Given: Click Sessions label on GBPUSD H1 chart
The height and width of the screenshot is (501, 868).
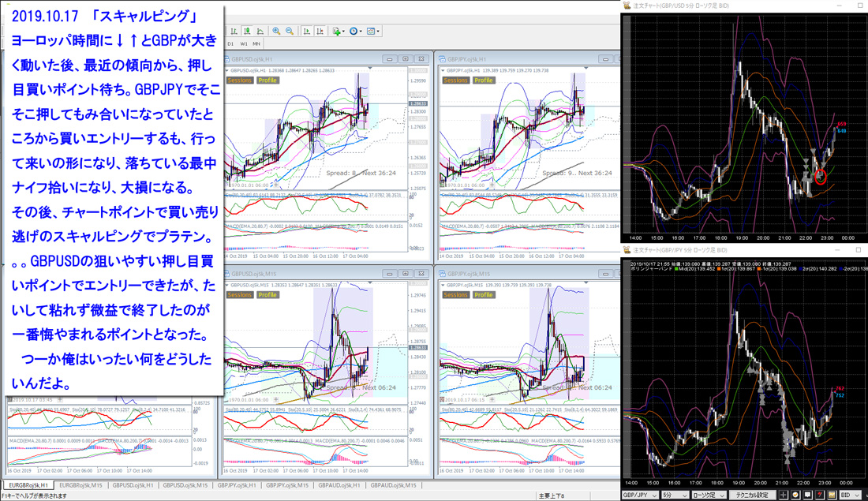Looking at the screenshot, I should pos(240,80).
